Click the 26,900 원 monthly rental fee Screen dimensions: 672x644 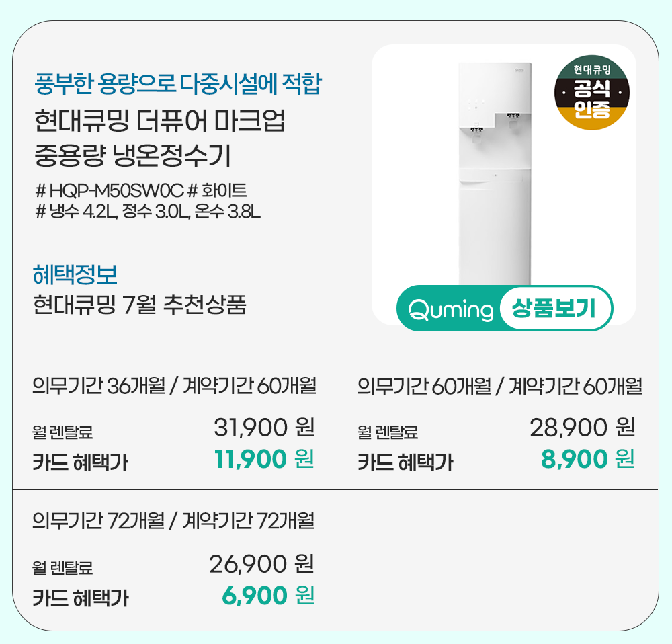pos(261,564)
